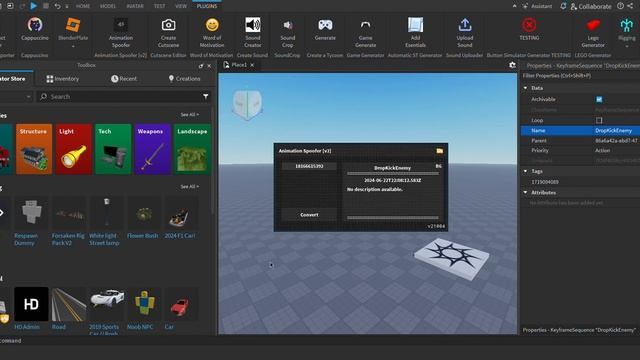The width and height of the screenshot is (640, 360).
Task: Click the folder icon in Animation Spoofer
Action: pyautogui.click(x=440, y=151)
